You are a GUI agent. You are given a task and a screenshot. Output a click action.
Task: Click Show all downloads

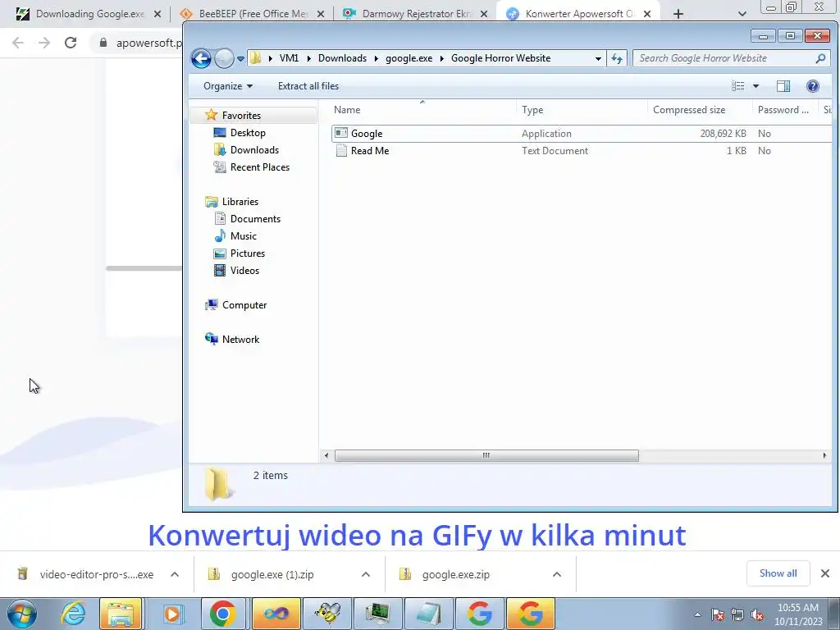tap(778, 573)
